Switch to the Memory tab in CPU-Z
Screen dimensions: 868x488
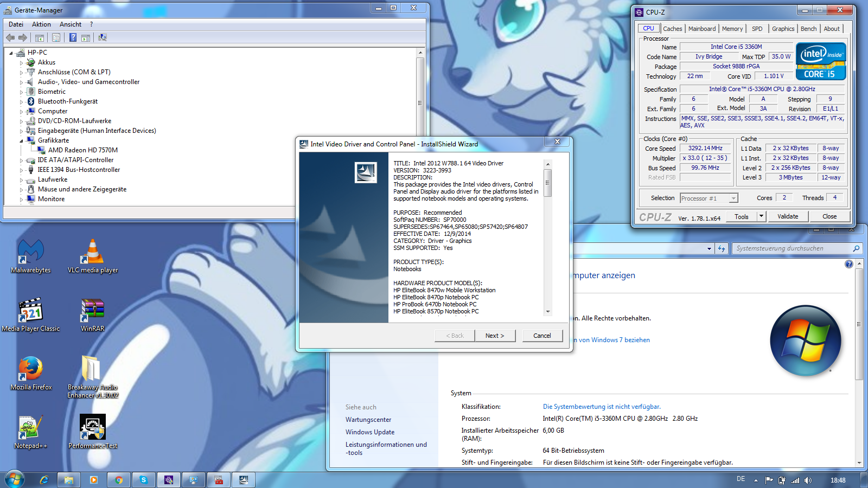[x=732, y=29]
